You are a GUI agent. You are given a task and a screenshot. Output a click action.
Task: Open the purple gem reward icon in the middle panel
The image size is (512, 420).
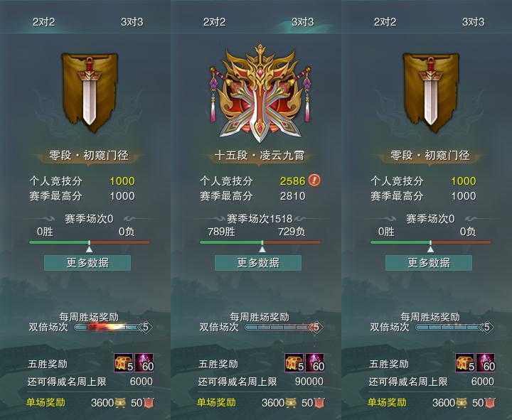pos(315,363)
